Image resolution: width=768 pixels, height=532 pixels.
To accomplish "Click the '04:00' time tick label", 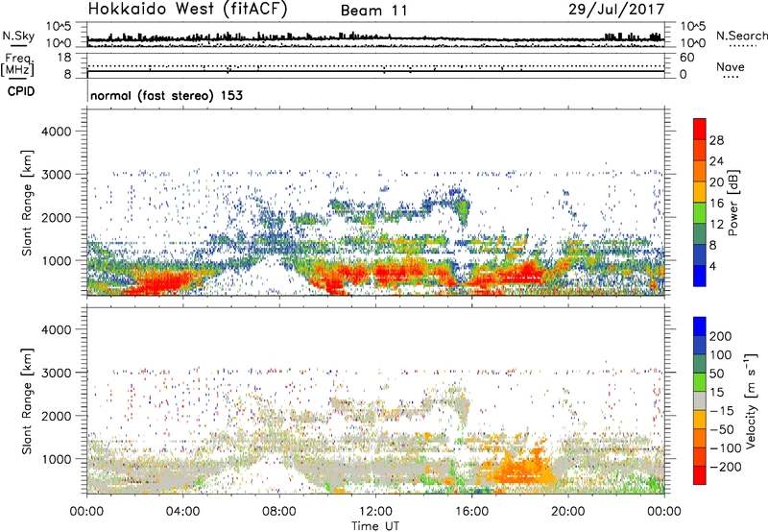I will click(182, 512).
